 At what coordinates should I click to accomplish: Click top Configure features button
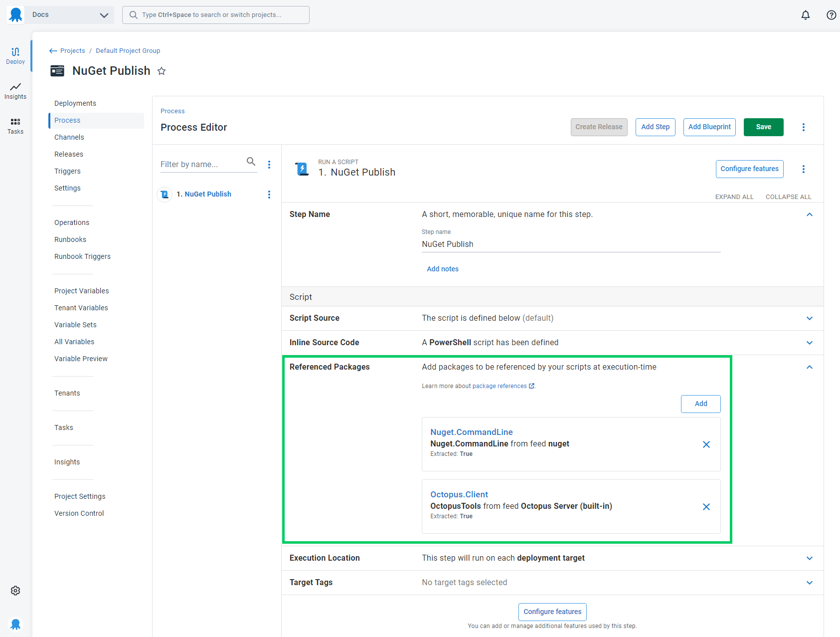tap(749, 169)
